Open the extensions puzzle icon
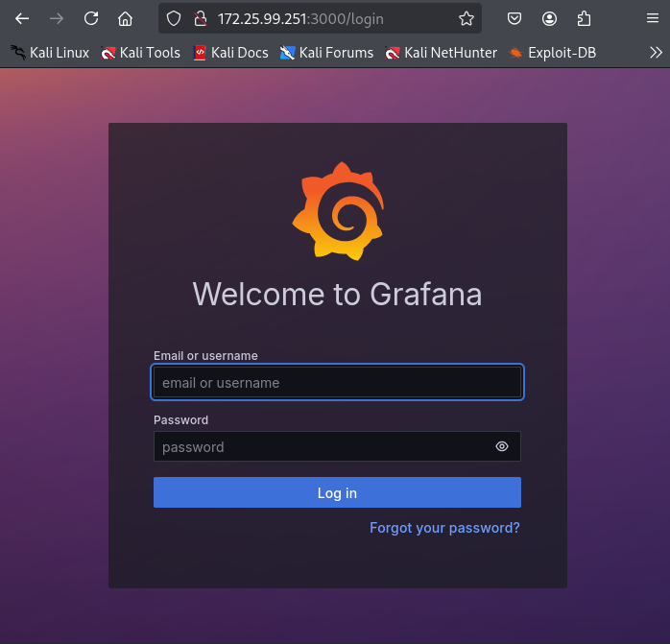670x644 pixels. [584, 19]
